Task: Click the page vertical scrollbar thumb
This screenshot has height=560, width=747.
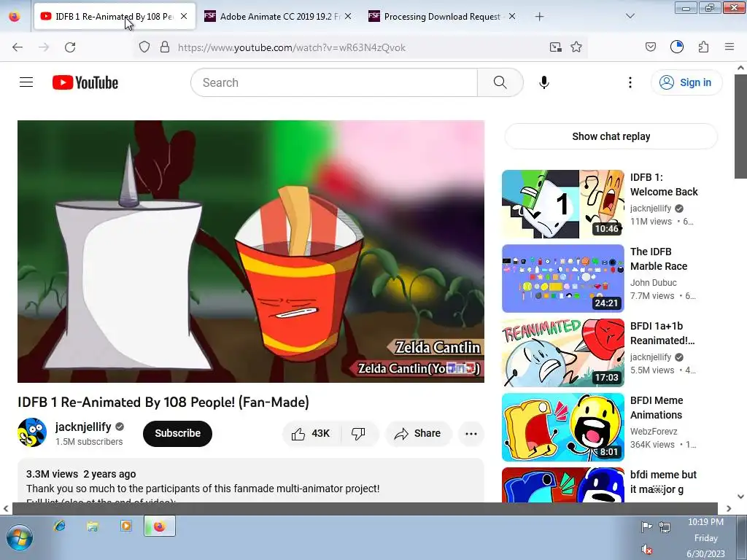Action: click(740, 126)
